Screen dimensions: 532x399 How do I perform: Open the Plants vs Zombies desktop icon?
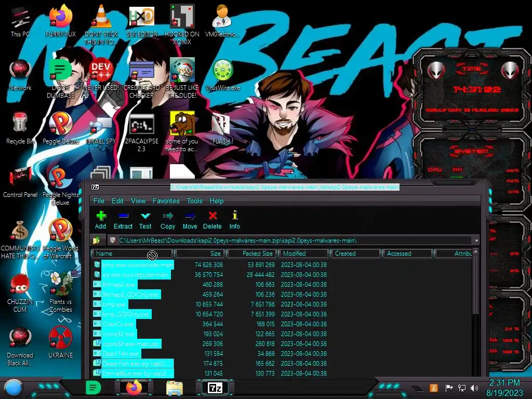click(x=60, y=292)
